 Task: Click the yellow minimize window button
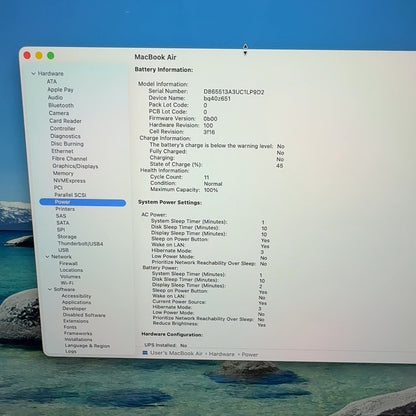pyautogui.click(x=39, y=56)
